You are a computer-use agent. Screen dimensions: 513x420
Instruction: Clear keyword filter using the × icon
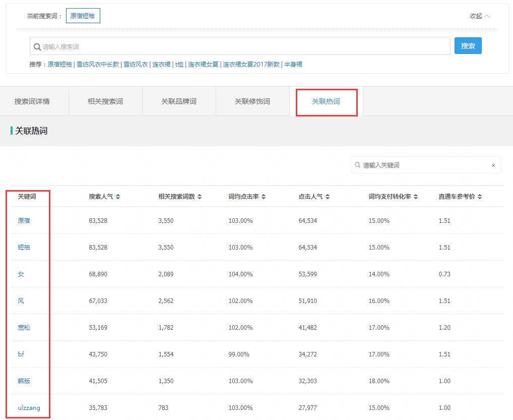[x=493, y=164]
